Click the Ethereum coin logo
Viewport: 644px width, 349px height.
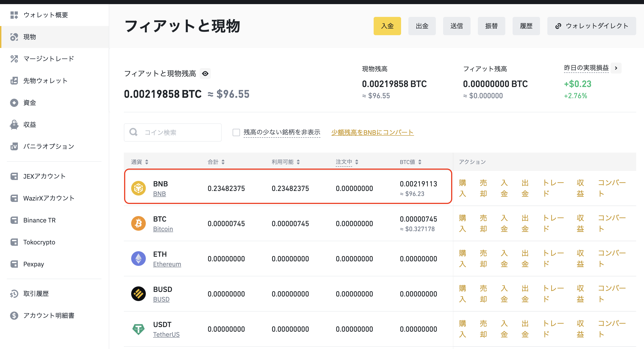[x=138, y=259]
